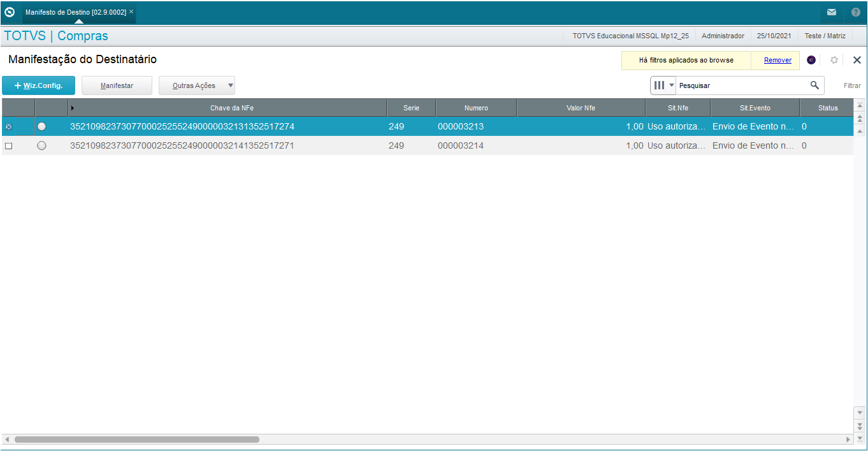Click the Status column header
Screen dimensions: 868x451
pos(828,108)
